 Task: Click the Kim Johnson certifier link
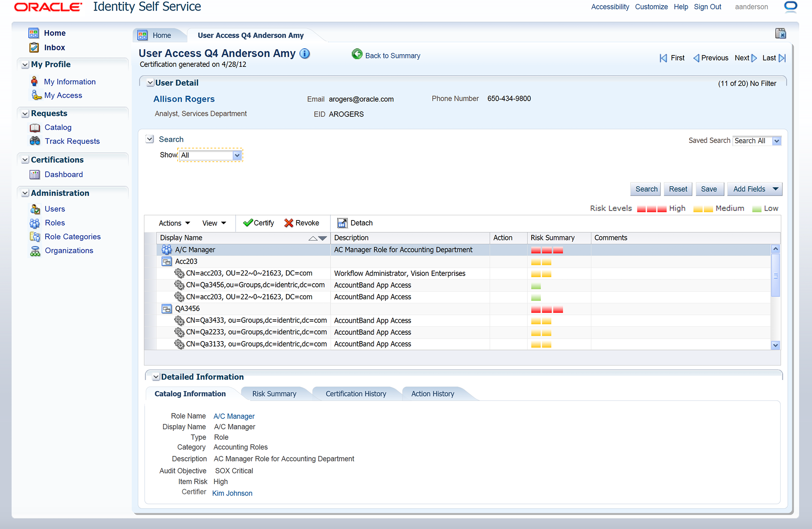(232, 493)
